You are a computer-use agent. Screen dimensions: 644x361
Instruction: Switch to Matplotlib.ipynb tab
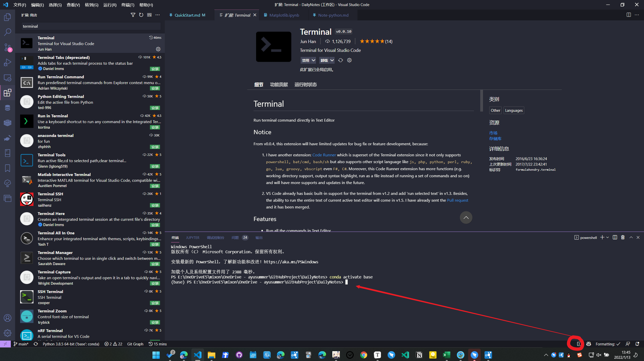pos(284,15)
